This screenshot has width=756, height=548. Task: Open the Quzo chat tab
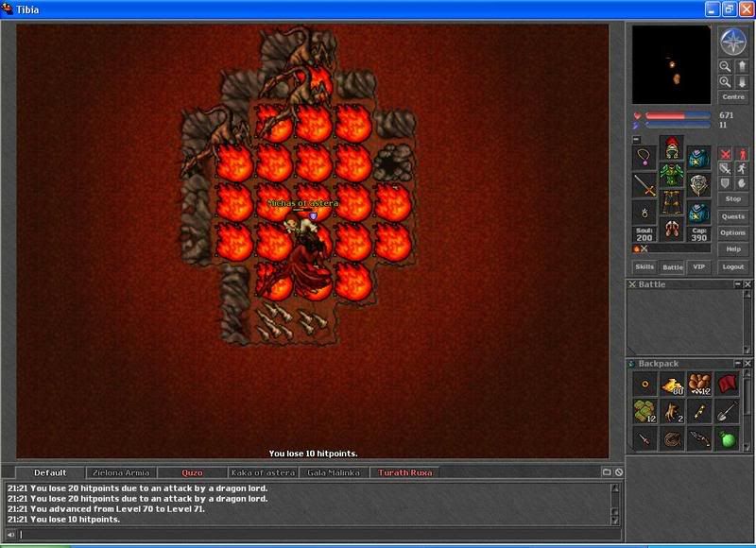pyautogui.click(x=192, y=472)
